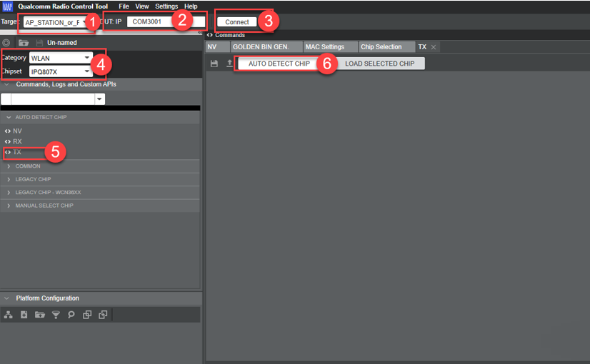Click the collapse all icon in Platform Configuration
Image resolution: width=590 pixels, height=364 pixels.
coord(103,315)
